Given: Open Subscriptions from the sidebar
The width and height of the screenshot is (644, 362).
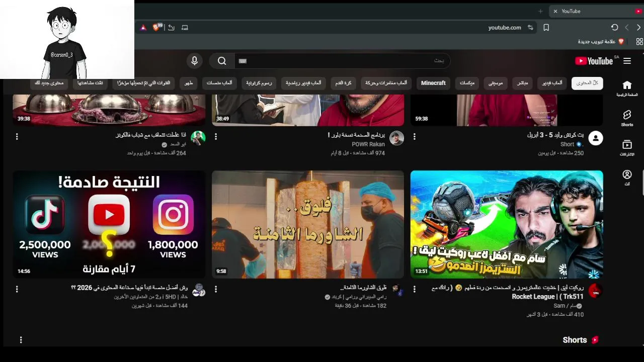Looking at the screenshot, I should pos(627,148).
